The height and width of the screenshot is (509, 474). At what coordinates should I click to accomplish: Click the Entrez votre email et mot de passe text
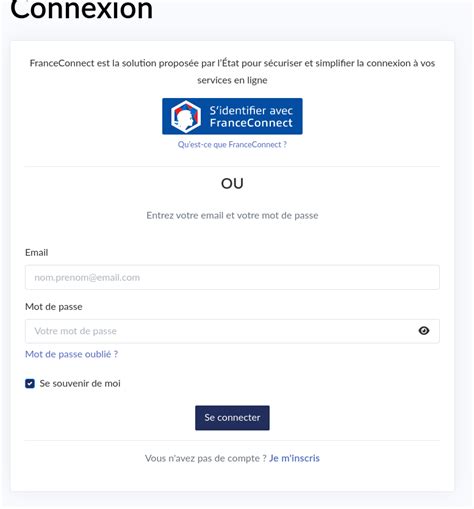232,215
